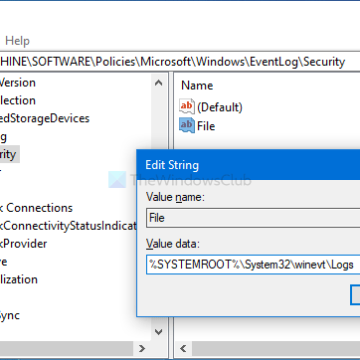Click the Name column header

pyautogui.click(x=197, y=86)
